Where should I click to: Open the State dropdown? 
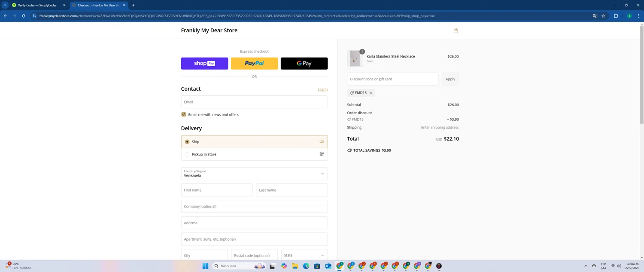tap(304, 255)
